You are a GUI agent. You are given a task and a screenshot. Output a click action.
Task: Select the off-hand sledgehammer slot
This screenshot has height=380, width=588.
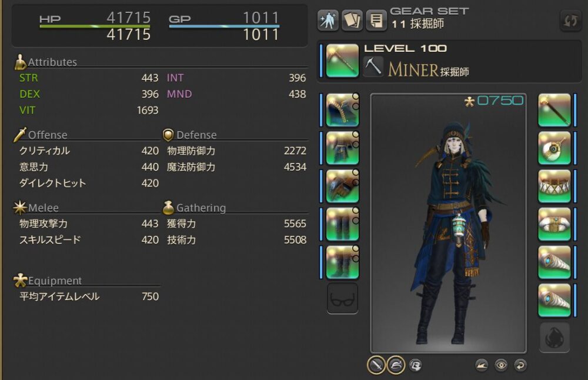click(554, 110)
